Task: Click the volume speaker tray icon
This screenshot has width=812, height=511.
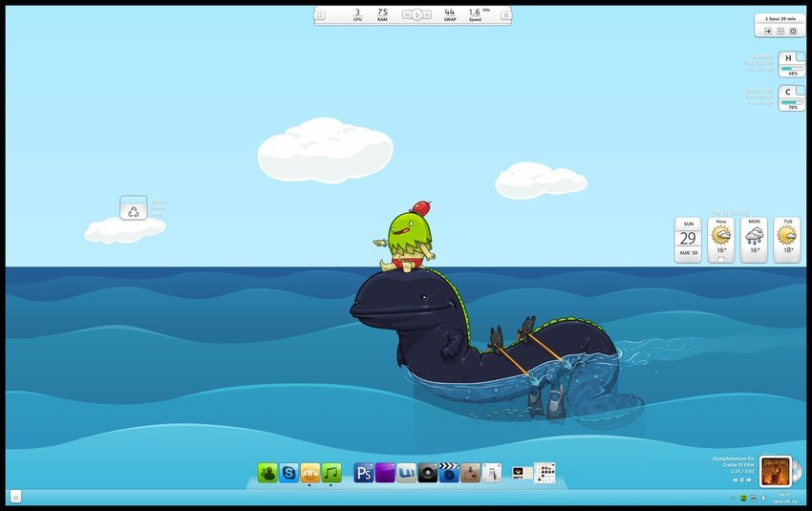Action: click(x=763, y=498)
